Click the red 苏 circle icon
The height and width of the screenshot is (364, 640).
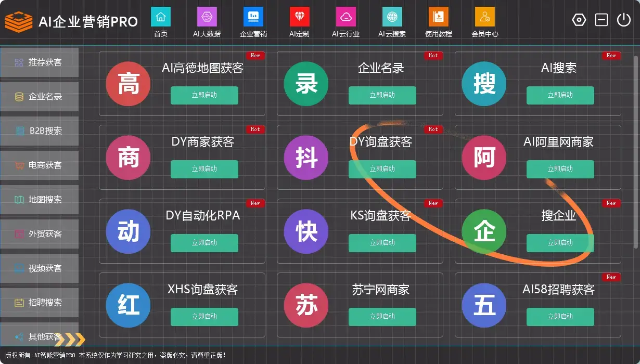[306, 305]
